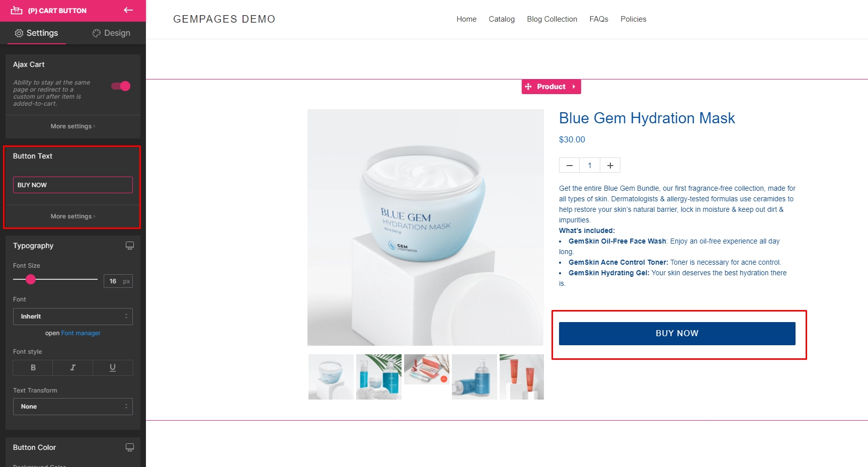
Task: Click quantity plus icon
Action: pos(610,166)
